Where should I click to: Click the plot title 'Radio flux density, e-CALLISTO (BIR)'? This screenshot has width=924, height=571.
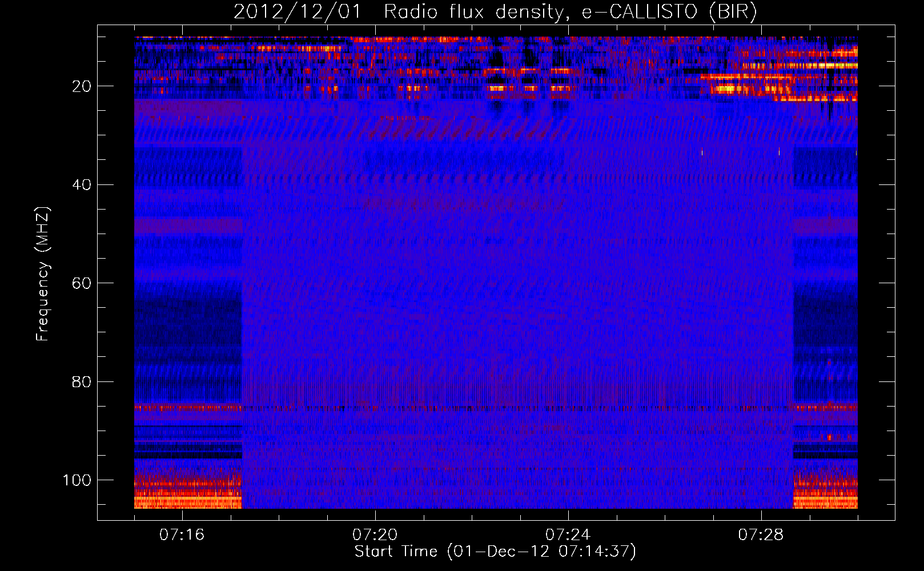pyautogui.click(x=570, y=12)
